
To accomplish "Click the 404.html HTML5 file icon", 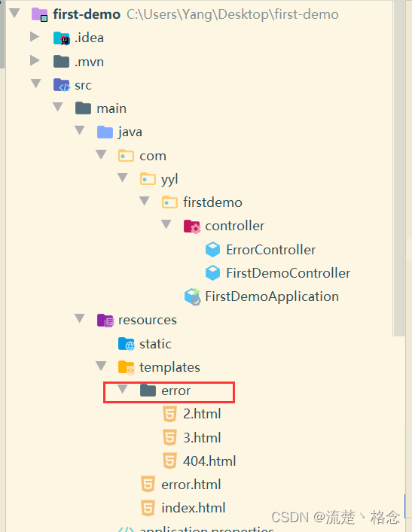I will coord(169,461).
